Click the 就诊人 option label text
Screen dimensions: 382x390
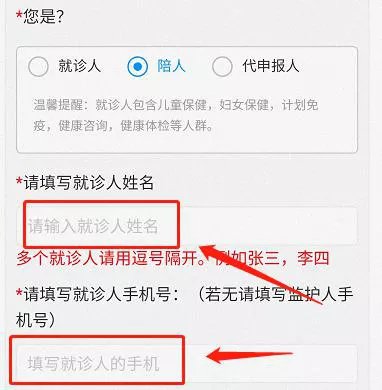80,66
